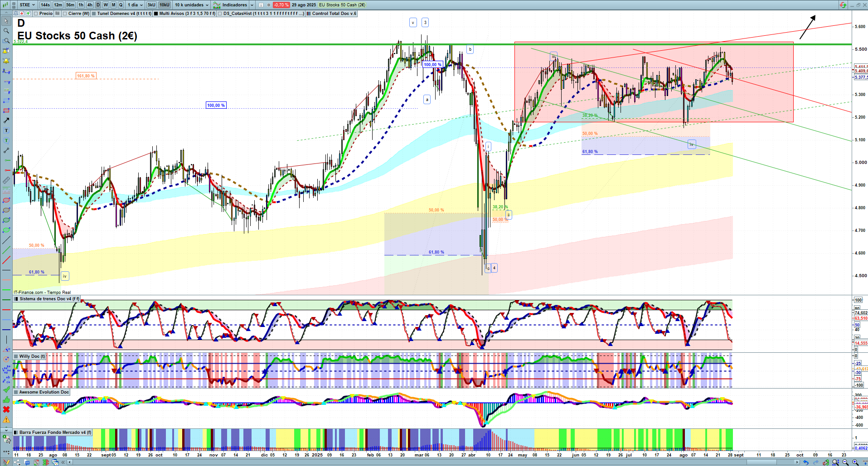The height and width of the screenshot is (466, 868).
Task: Click the undo arrow at bottom right
Action: (806, 462)
